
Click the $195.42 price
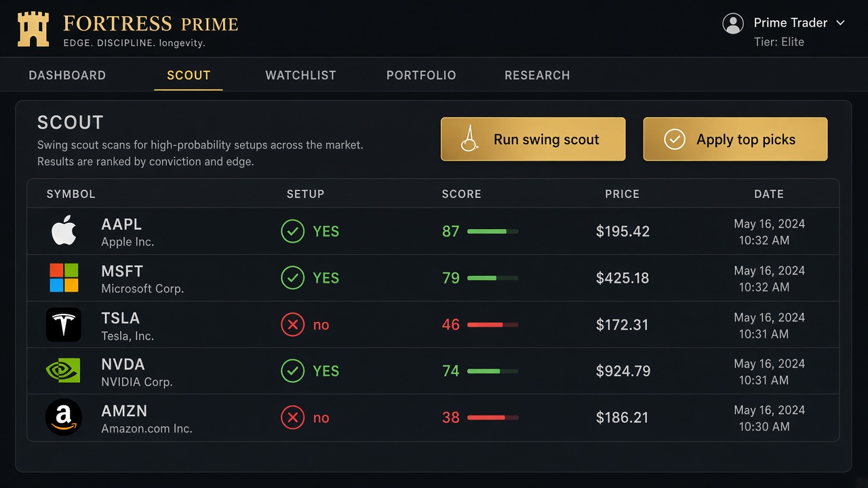(623, 231)
